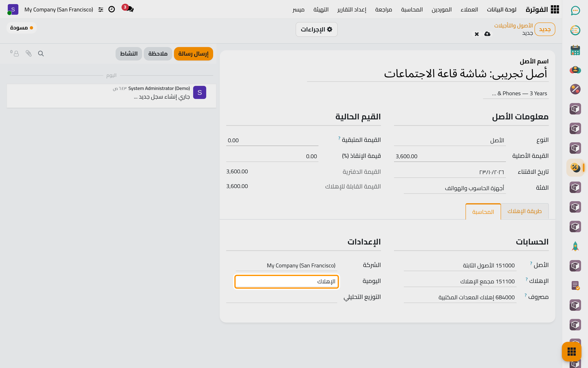Click the التوزيع التحليلي analytic distribution field
This screenshot has height=368, width=588.
click(x=282, y=297)
